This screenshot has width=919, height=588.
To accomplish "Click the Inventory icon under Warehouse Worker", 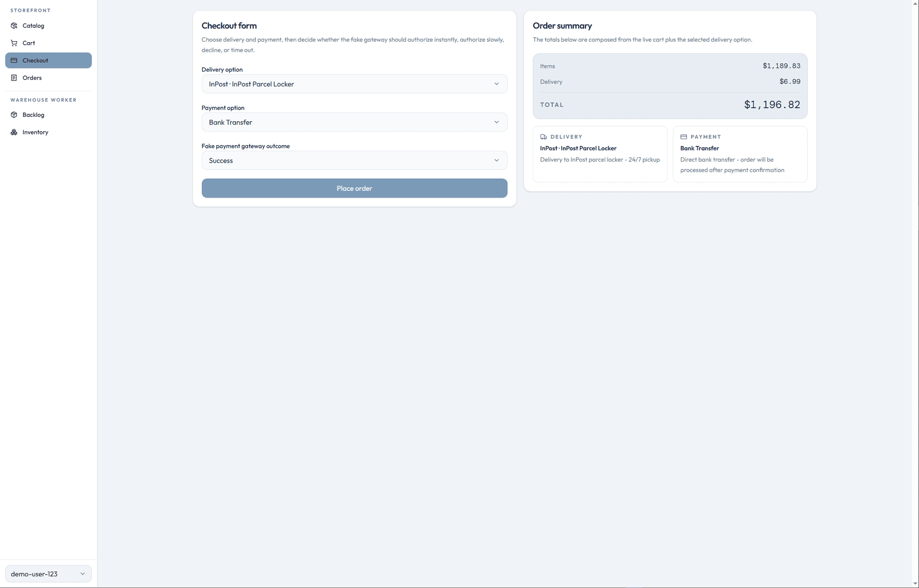I will point(14,132).
